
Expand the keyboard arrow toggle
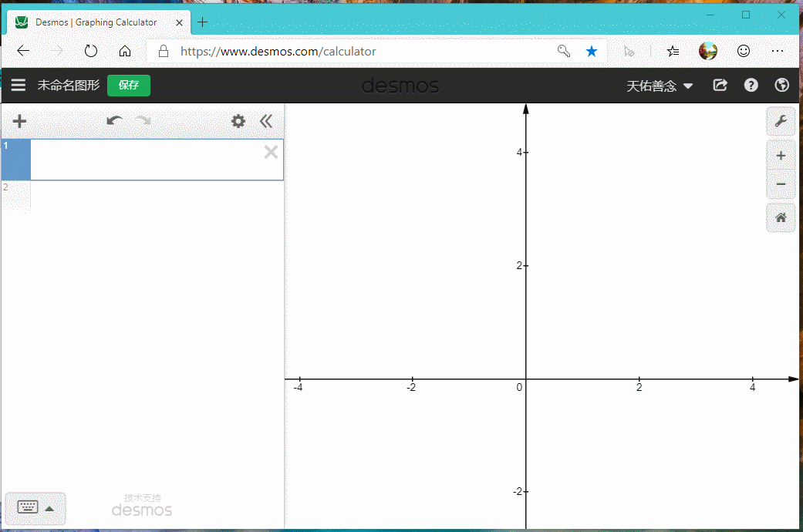[x=49, y=508]
